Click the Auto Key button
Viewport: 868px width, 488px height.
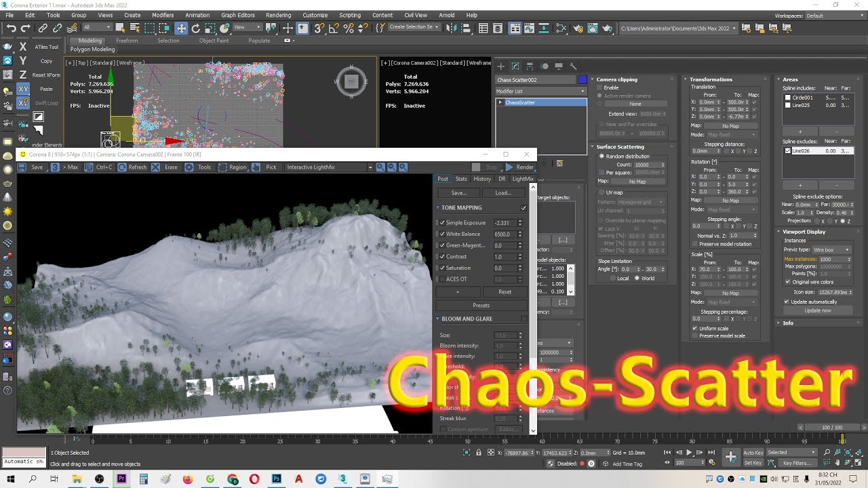coord(753,452)
